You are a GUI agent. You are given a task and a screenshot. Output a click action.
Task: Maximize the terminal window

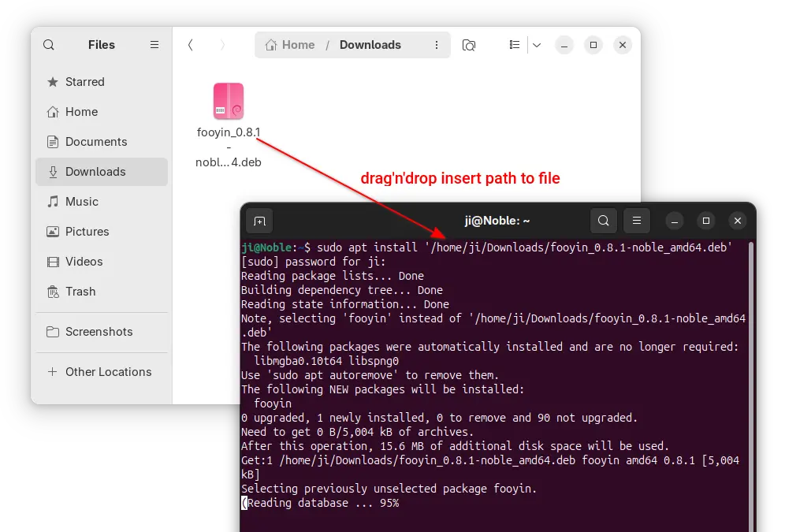[706, 221]
